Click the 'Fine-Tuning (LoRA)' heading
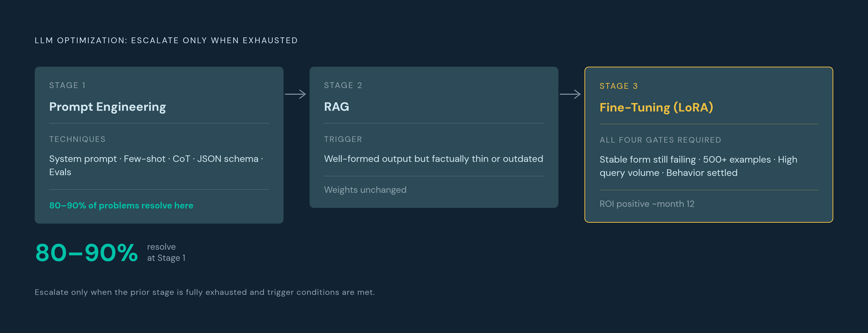This screenshot has width=868, height=333. pyautogui.click(x=656, y=108)
